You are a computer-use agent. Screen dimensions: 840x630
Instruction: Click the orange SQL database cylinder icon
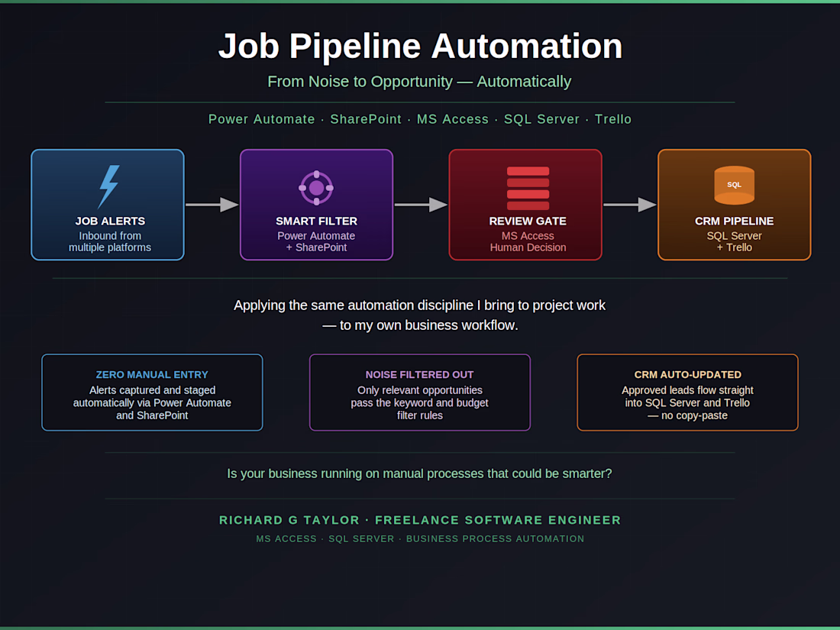[x=734, y=186]
